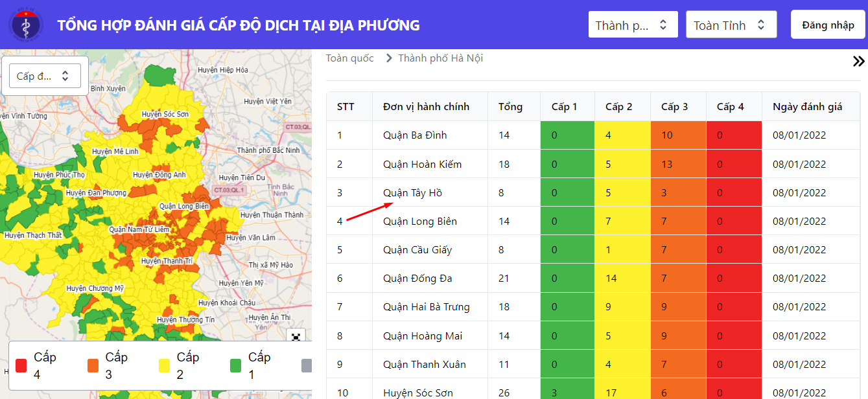The height and width of the screenshot is (399, 868).
Task: Click the red Cấp 4 legend square
Action: point(21,366)
